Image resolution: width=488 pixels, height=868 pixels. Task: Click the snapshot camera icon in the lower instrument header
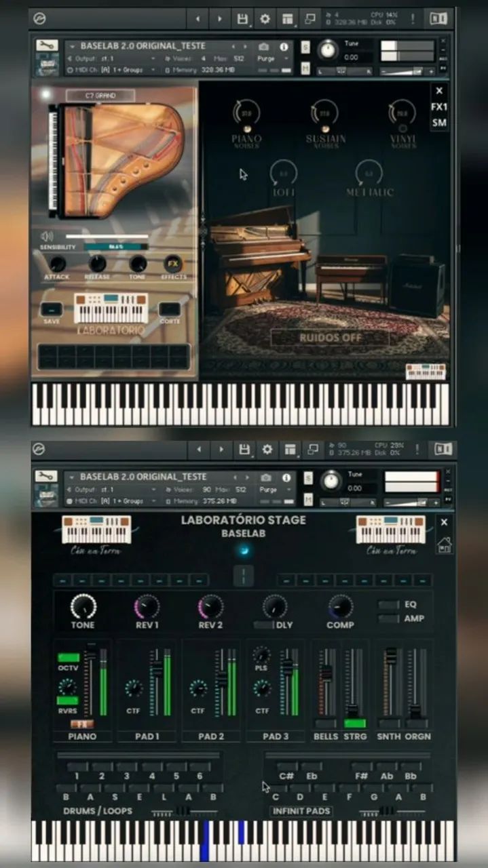[x=266, y=477]
